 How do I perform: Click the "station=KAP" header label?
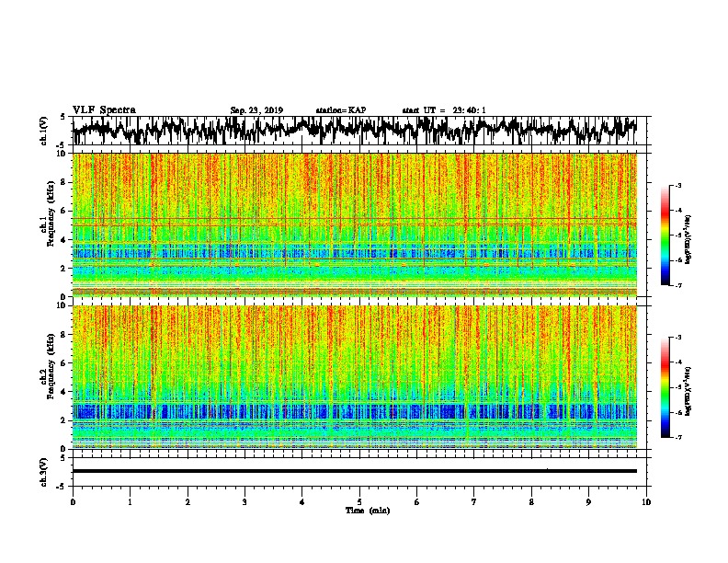click(341, 110)
